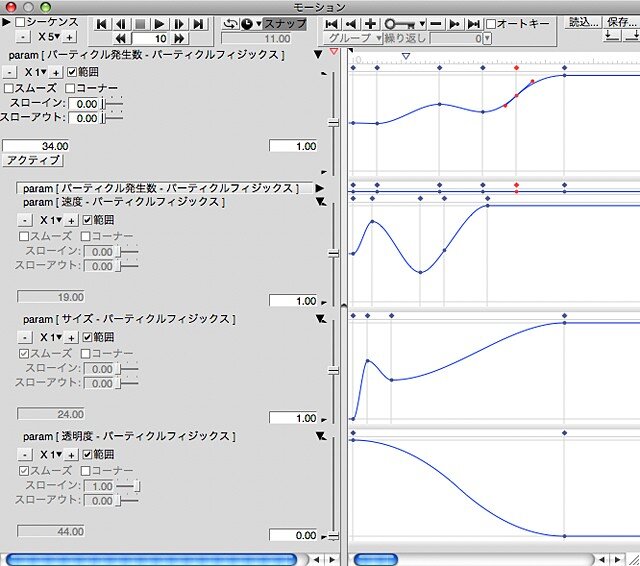This screenshot has width=640, height=566.
Task: Toggle the loop playback icon
Action: (230, 24)
